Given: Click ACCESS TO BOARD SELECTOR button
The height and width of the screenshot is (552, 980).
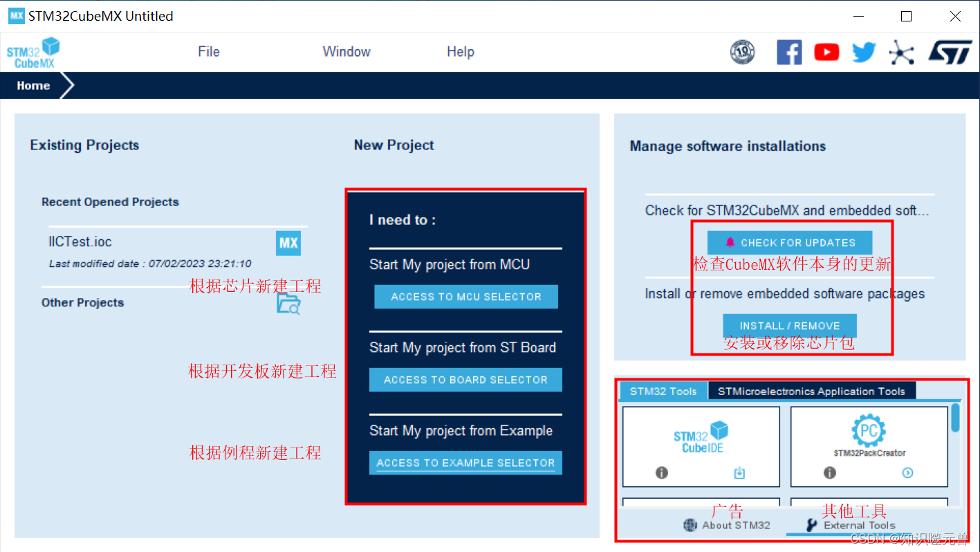Looking at the screenshot, I should [x=465, y=380].
